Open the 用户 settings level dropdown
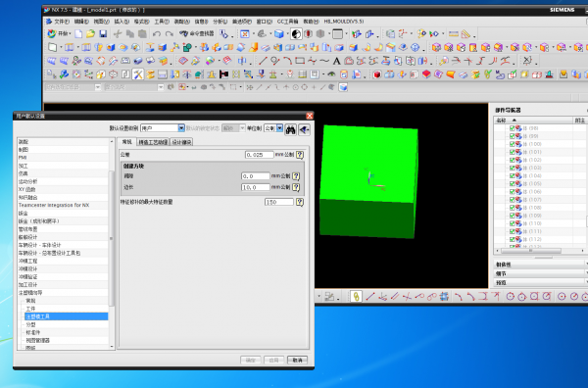The width and height of the screenshot is (588, 388). click(163, 128)
